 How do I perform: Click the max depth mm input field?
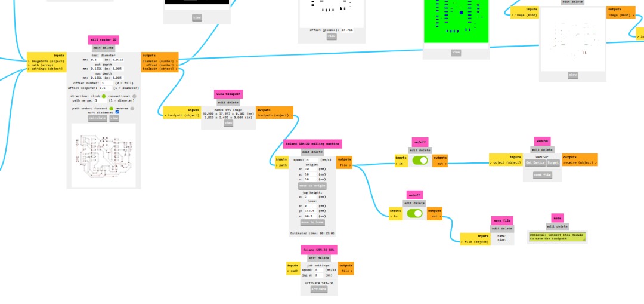pyautogui.click(x=97, y=77)
